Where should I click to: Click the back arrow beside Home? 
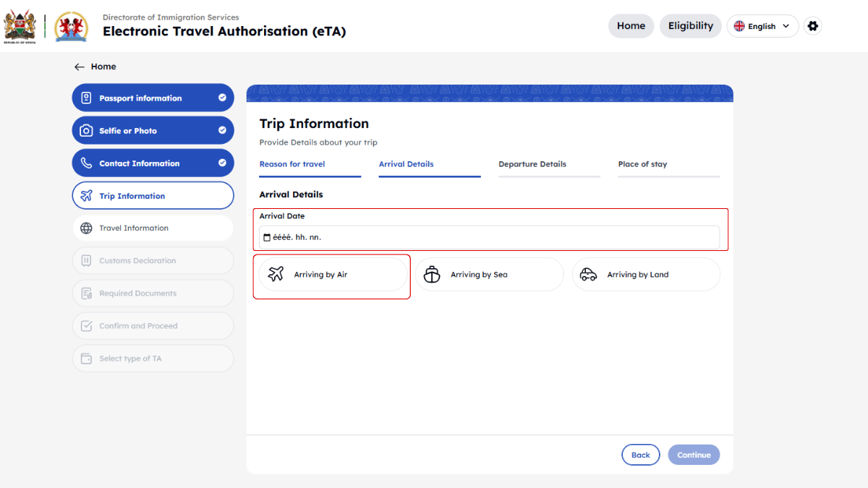[80, 67]
